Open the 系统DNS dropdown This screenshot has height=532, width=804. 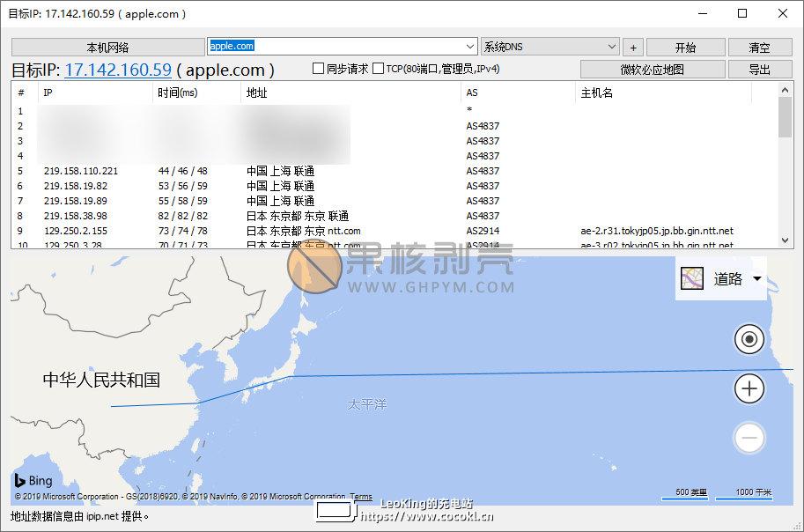(550, 47)
